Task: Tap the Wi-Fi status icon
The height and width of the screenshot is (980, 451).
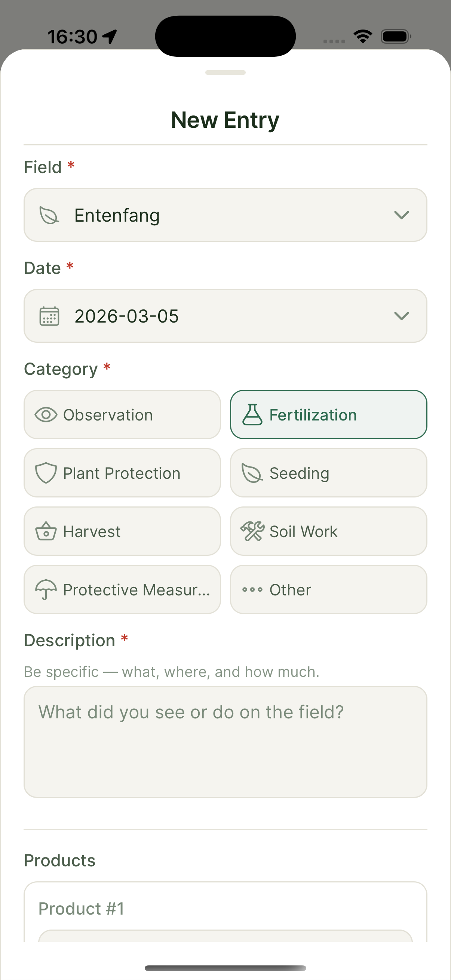Action: point(363,37)
